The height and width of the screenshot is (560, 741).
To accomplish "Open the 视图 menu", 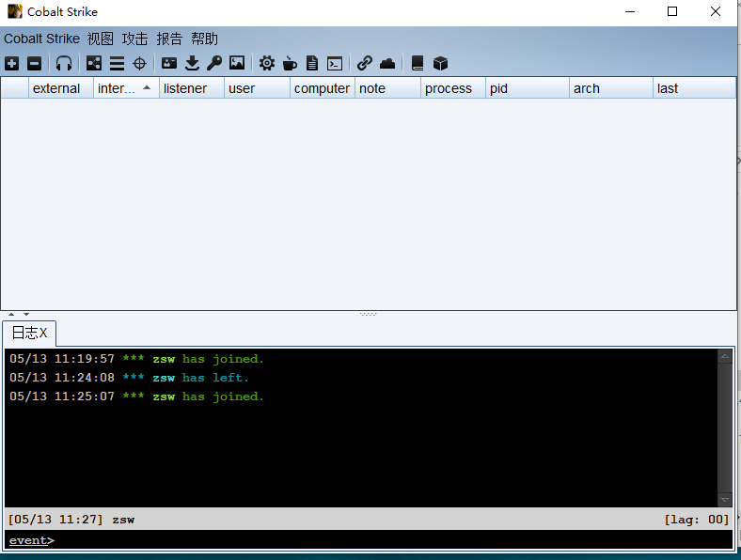I will pyautogui.click(x=101, y=39).
